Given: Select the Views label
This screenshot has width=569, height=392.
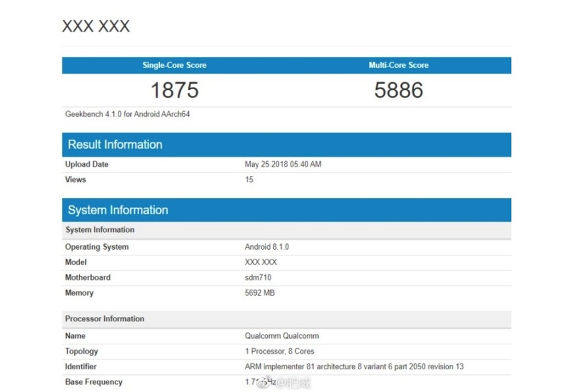Looking at the screenshot, I should [x=76, y=179].
